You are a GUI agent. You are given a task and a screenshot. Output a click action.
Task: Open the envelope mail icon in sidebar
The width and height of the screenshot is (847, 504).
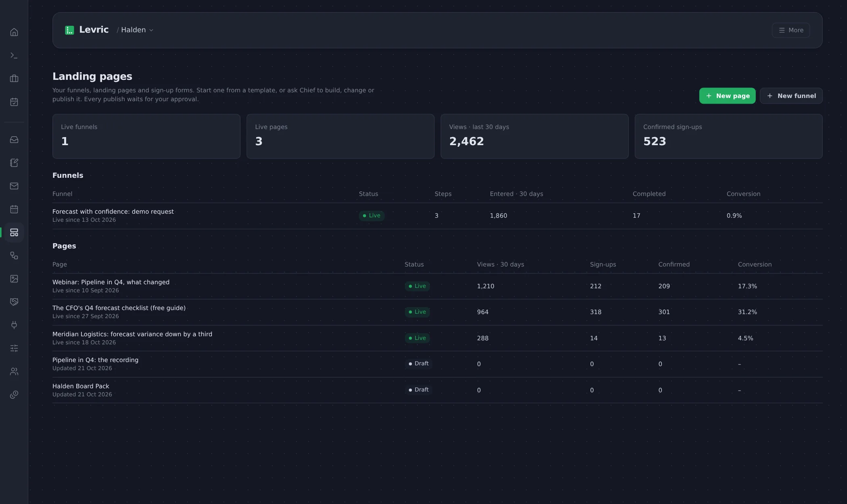(14, 186)
